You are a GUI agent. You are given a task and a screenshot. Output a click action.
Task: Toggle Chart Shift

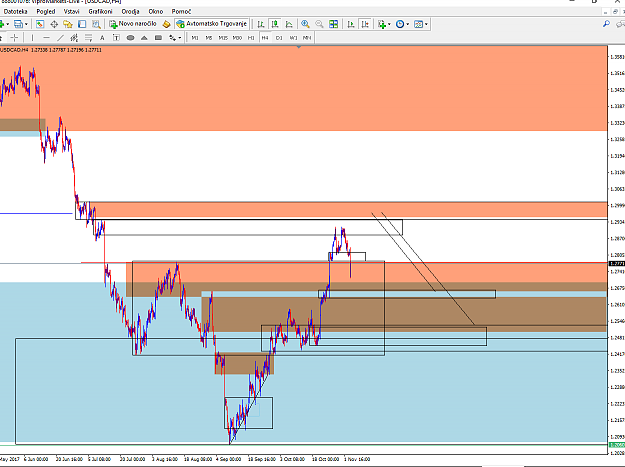click(x=365, y=24)
